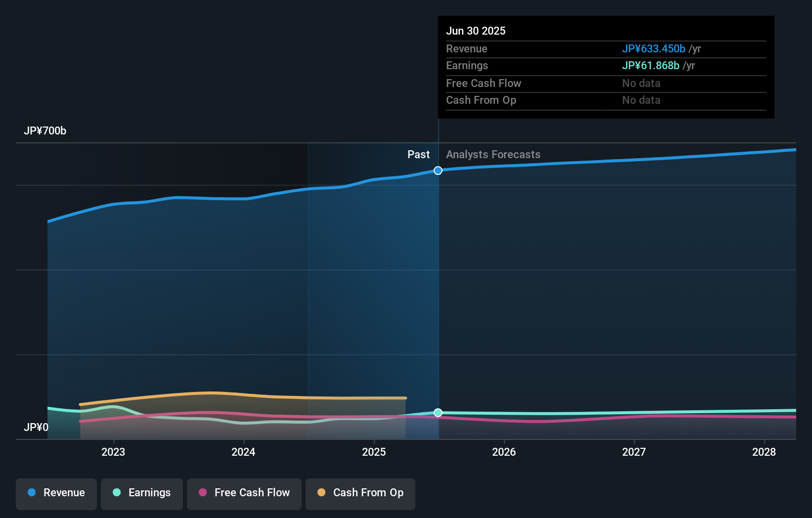Switch to the Past section of the chart
Viewport: 812px width, 518px height.
(x=419, y=154)
